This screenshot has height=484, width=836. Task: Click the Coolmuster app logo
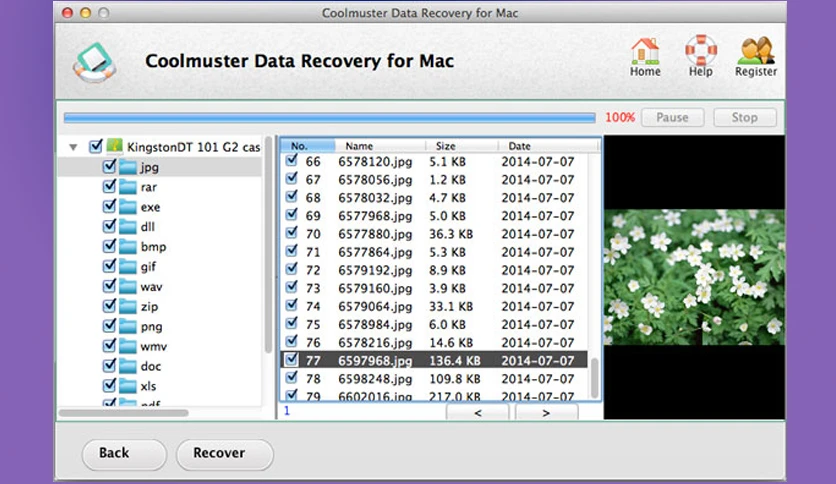point(94,62)
